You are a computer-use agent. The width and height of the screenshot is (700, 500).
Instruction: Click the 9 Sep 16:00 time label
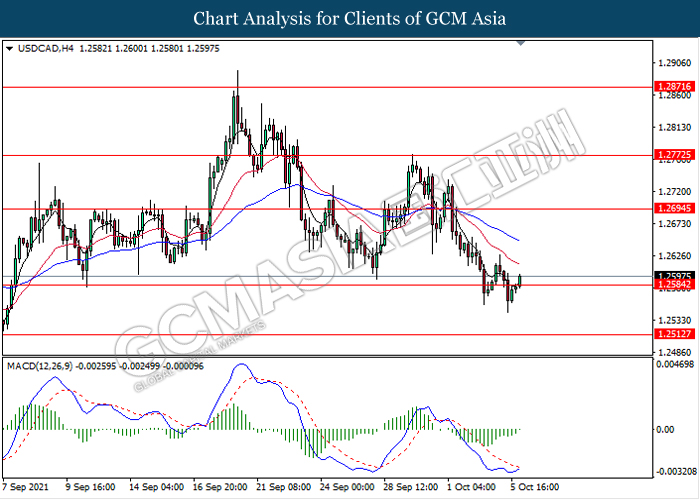(90, 487)
